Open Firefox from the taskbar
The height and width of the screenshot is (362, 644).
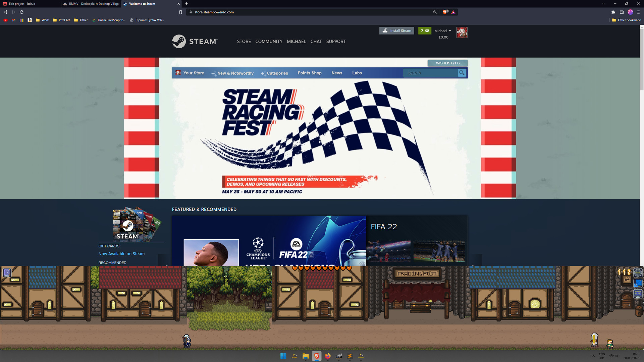click(328, 356)
